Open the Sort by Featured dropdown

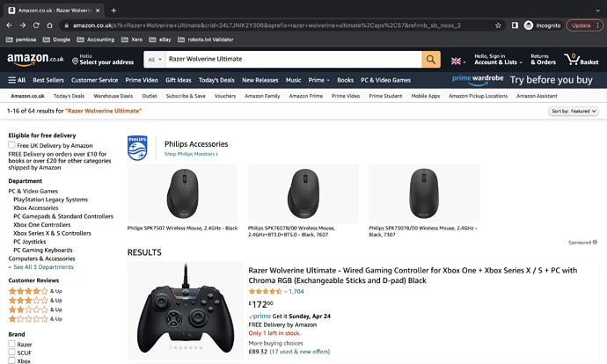(x=574, y=112)
